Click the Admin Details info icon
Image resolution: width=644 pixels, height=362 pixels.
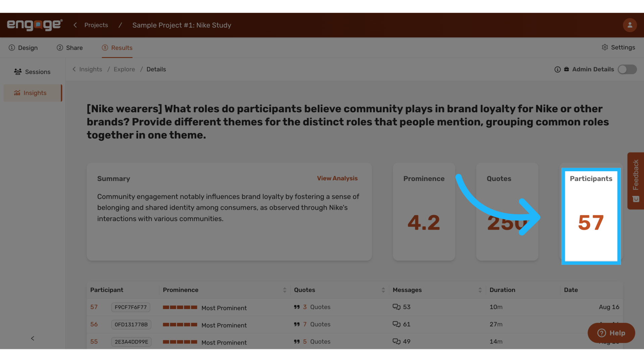coord(557,69)
